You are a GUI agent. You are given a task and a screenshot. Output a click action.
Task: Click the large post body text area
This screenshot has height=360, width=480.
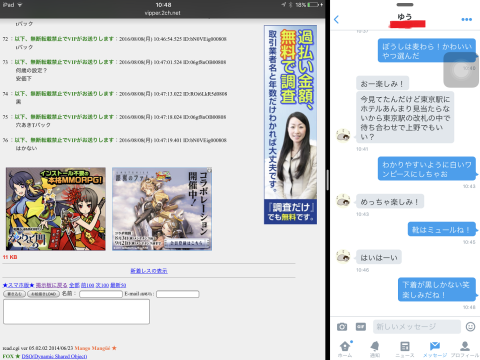pos(76,312)
